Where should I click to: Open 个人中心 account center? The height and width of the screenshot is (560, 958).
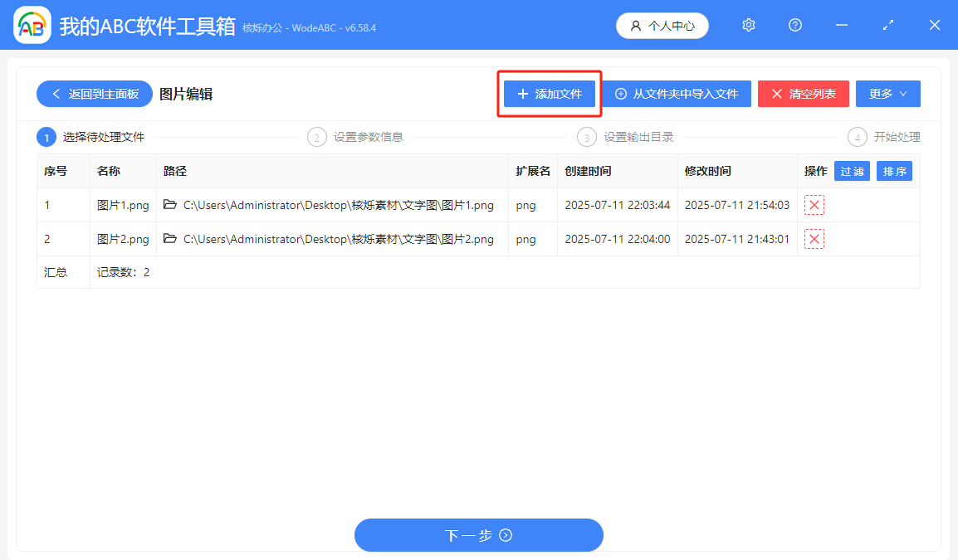pyautogui.click(x=662, y=25)
